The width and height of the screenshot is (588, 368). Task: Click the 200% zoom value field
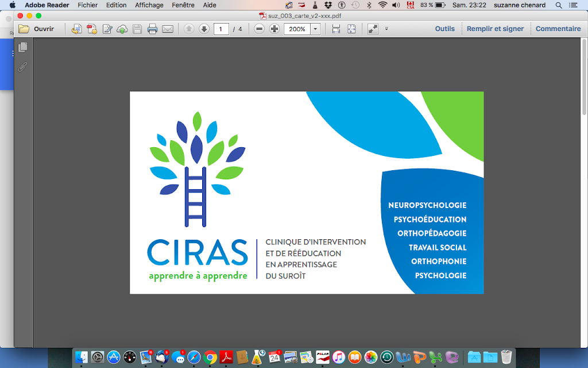click(x=297, y=29)
